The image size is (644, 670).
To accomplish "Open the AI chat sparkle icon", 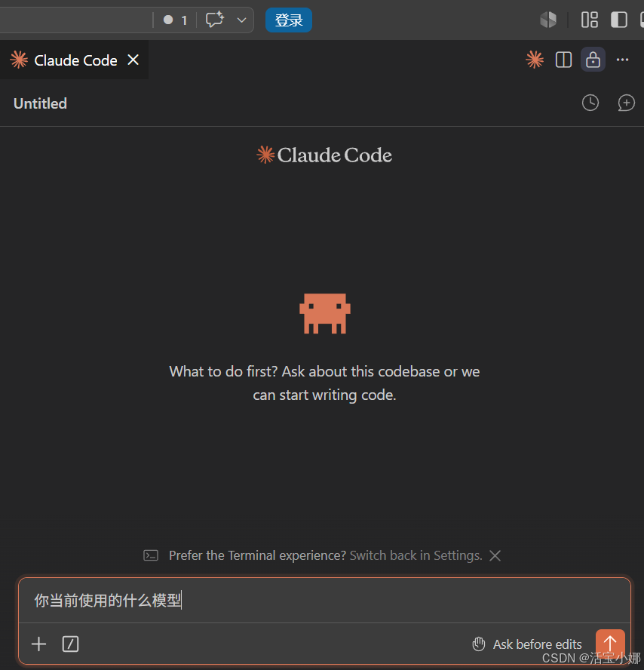I will click(214, 20).
